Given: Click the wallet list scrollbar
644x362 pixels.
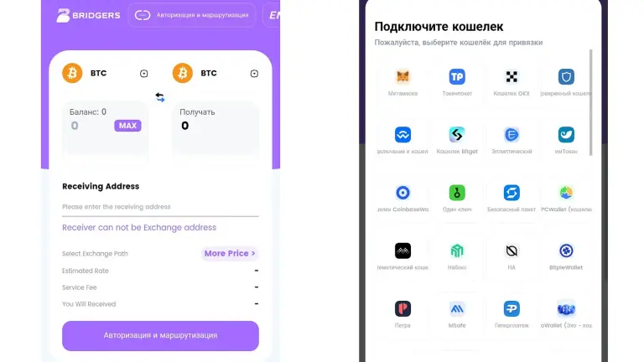Looking at the screenshot, I should click(x=590, y=102).
